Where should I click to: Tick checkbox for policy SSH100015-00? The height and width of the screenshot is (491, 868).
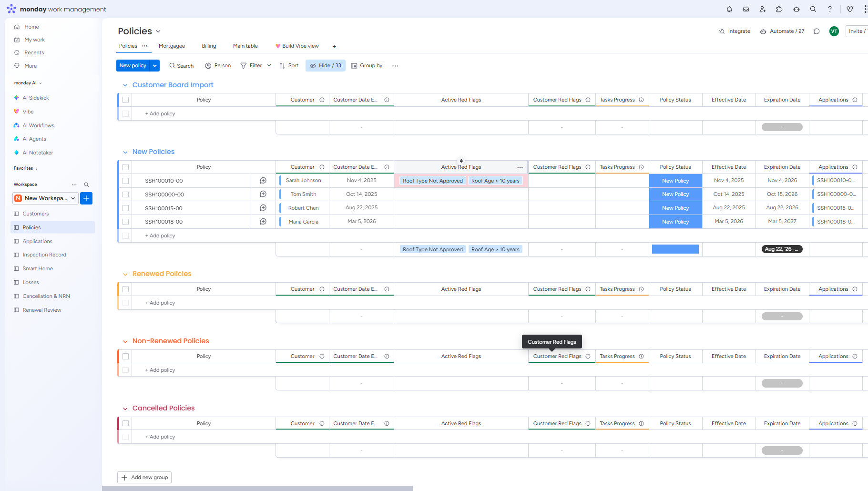click(x=125, y=208)
